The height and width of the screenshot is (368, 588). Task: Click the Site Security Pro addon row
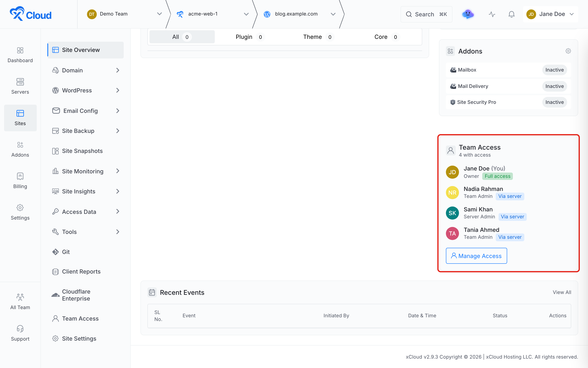(x=508, y=102)
